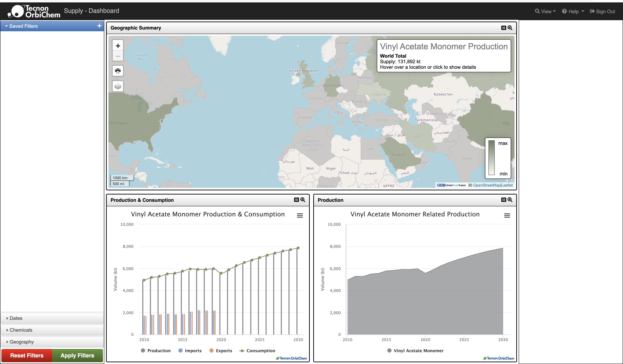This screenshot has height=364, width=623.
Task: Sign out of the dashboard
Action: pyautogui.click(x=602, y=11)
